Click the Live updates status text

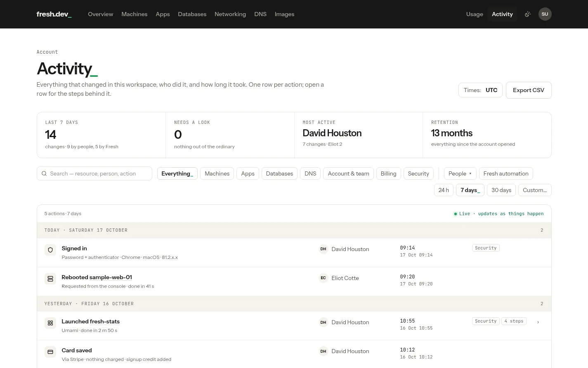(x=498, y=214)
